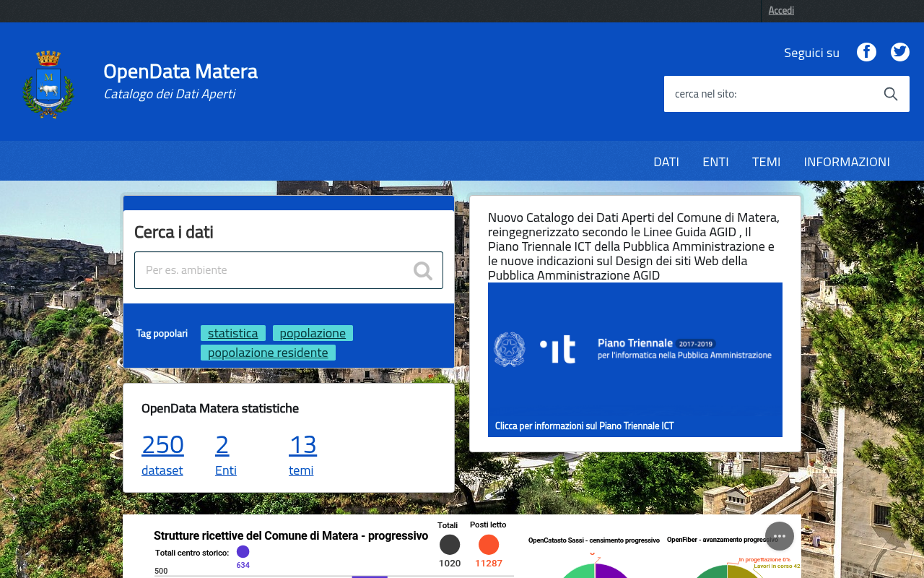Click the dataset search magnifier icon
924x578 pixels.
423,270
